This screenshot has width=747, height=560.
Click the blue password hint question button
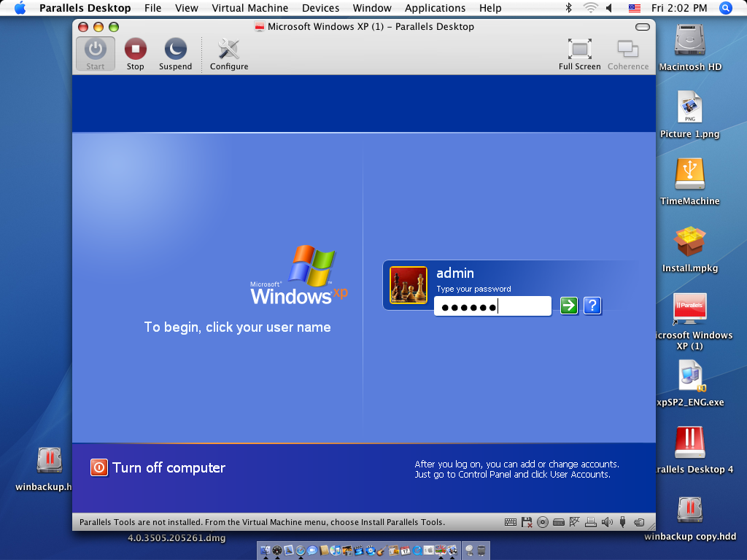pyautogui.click(x=592, y=306)
